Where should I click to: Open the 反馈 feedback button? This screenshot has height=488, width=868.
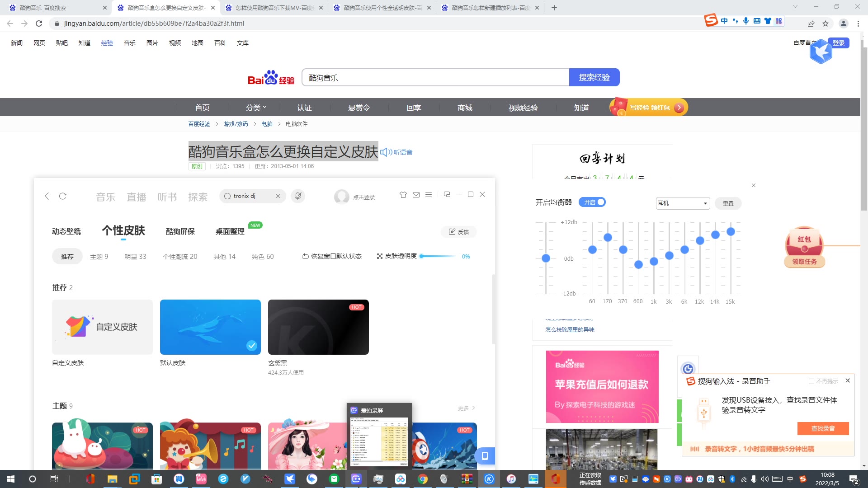point(459,232)
